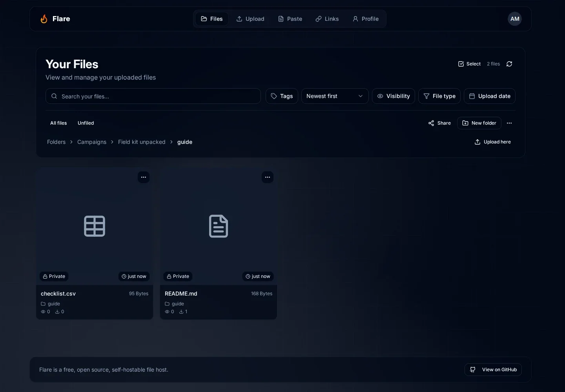Go to Field kit unpacked breadcrumb
The height and width of the screenshot is (392, 565).
[142, 142]
